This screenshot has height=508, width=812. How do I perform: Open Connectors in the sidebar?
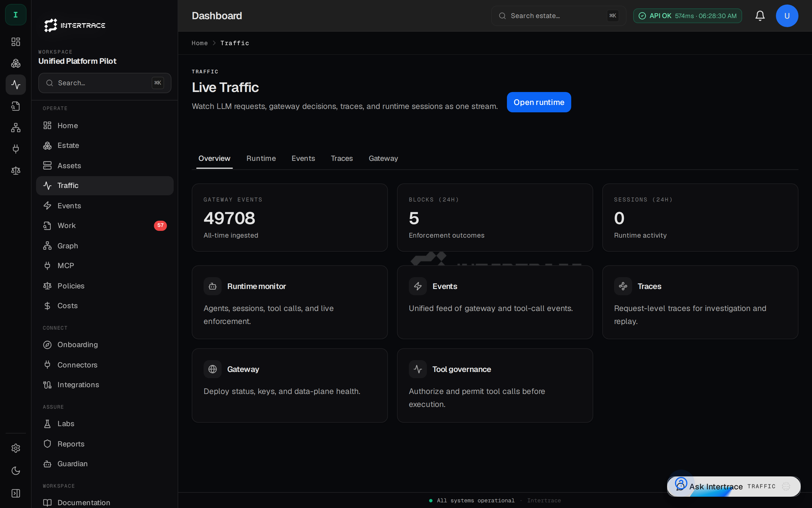105,365
